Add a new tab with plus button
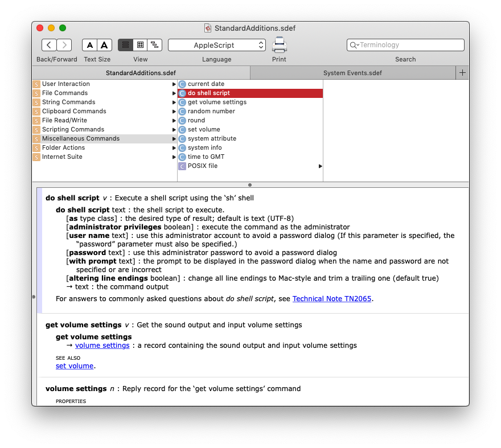This screenshot has width=501, height=448. (462, 73)
